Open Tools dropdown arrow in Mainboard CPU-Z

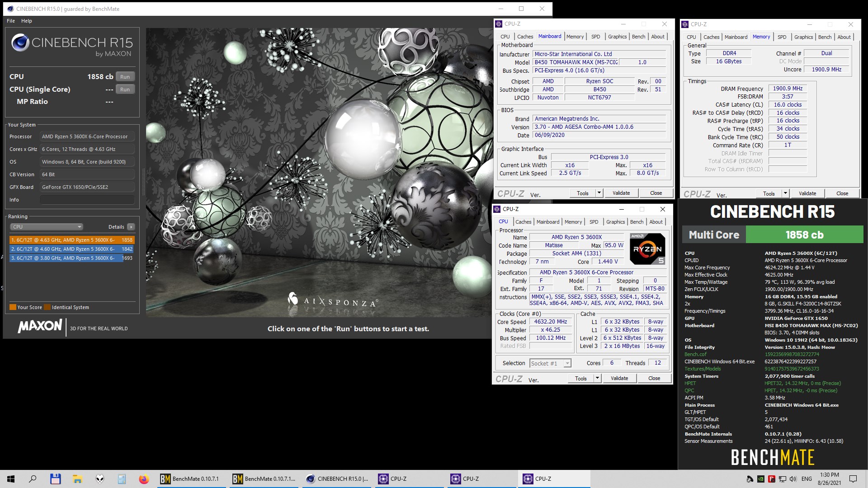[599, 193]
